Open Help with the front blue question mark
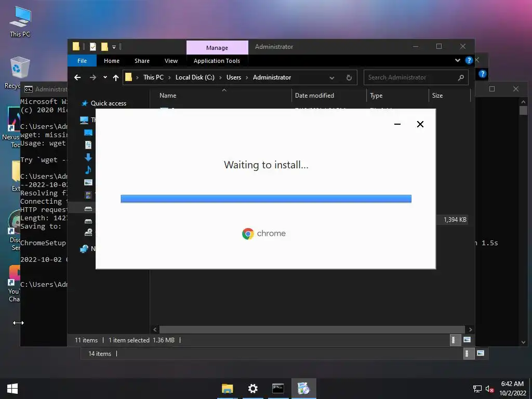Viewport: 532px width, 399px height. (469, 60)
